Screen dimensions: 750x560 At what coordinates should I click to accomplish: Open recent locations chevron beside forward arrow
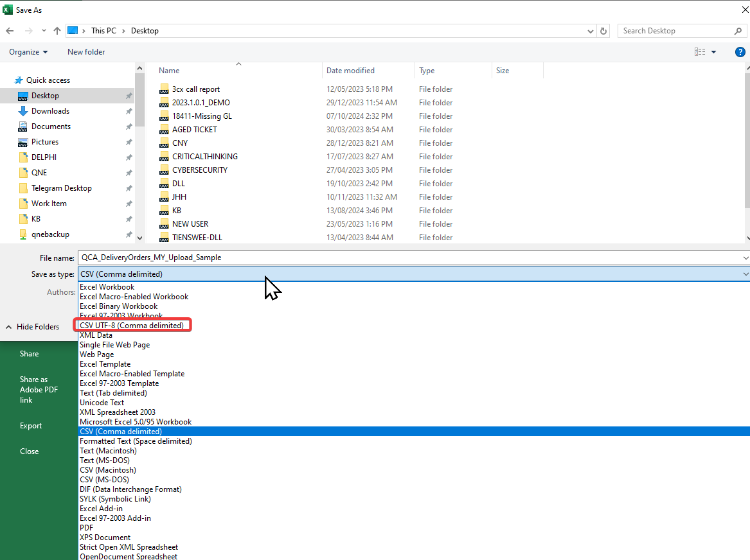pyautogui.click(x=44, y=31)
